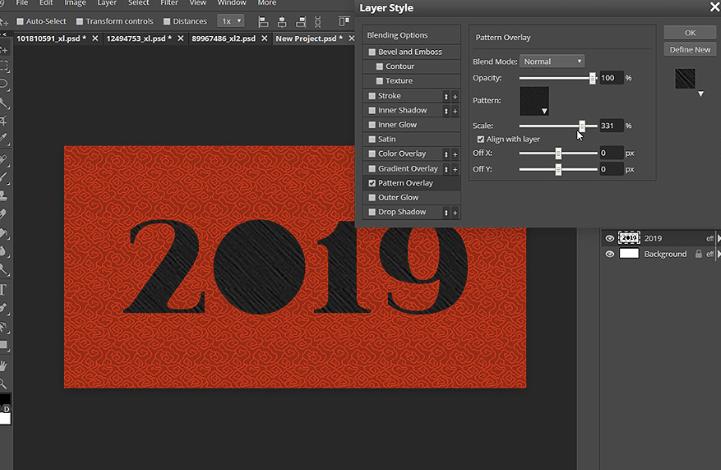Hide the 2019 layer
This screenshot has height=470, width=721.
(x=609, y=238)
